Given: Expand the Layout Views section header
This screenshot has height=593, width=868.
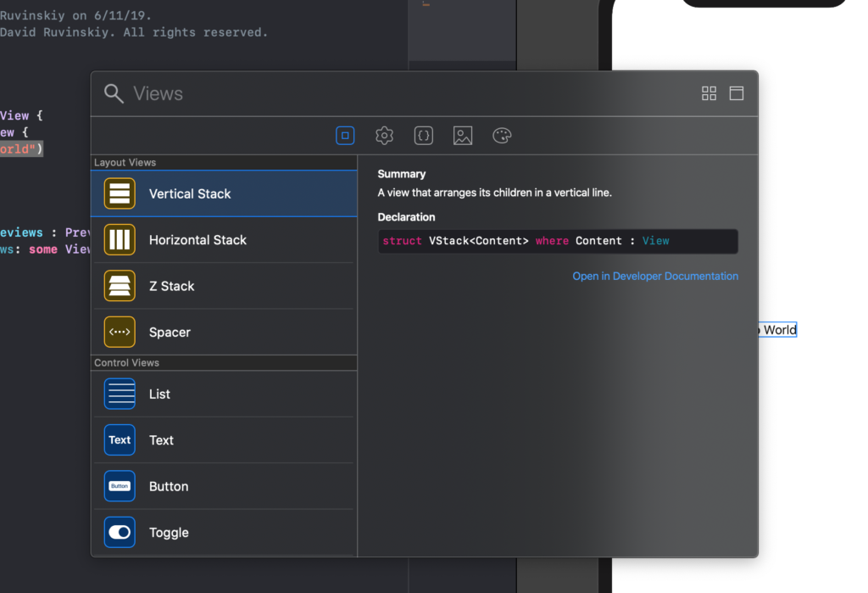Looking at the screenshot, I should pos(125,162).
